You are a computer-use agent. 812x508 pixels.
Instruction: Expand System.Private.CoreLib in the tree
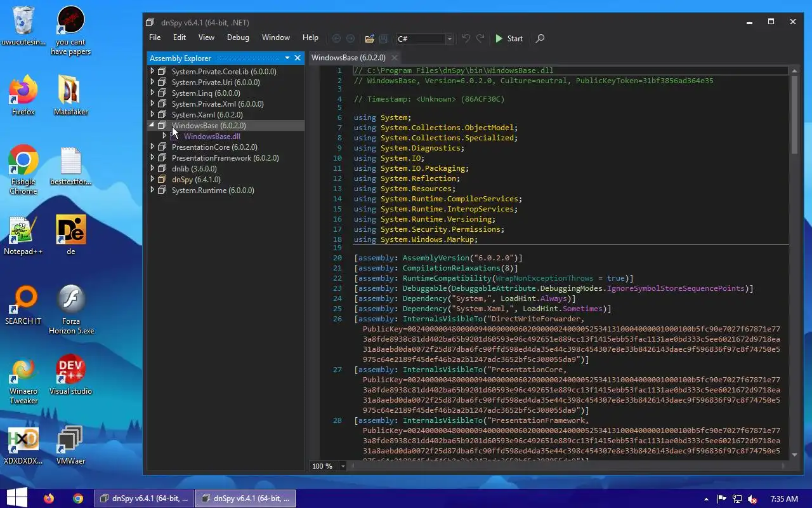pos(152,71)
